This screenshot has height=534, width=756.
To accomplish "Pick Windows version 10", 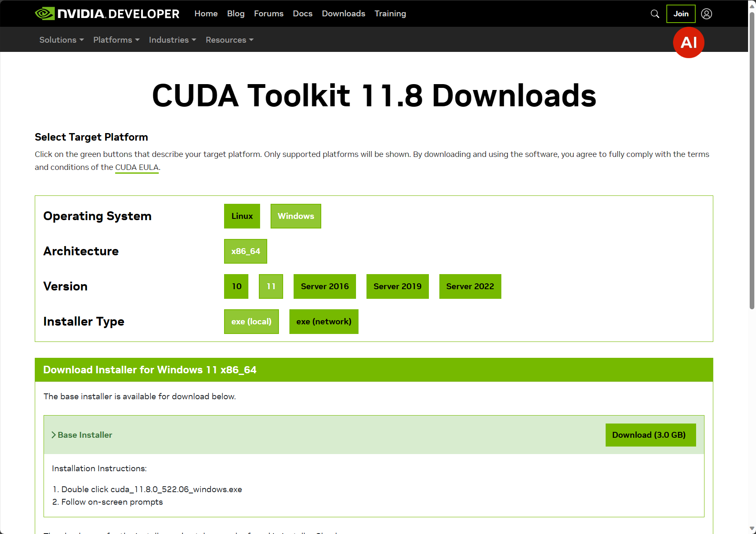I will 236,286.
